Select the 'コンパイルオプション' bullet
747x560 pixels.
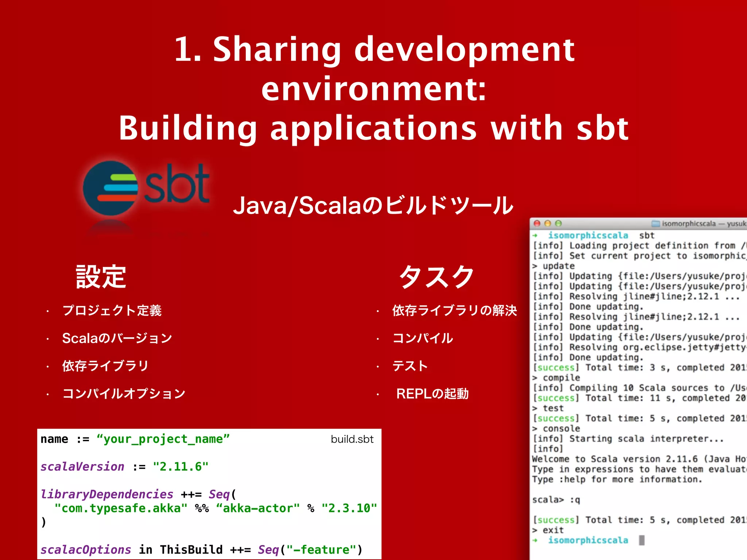[x=124, y=393]
